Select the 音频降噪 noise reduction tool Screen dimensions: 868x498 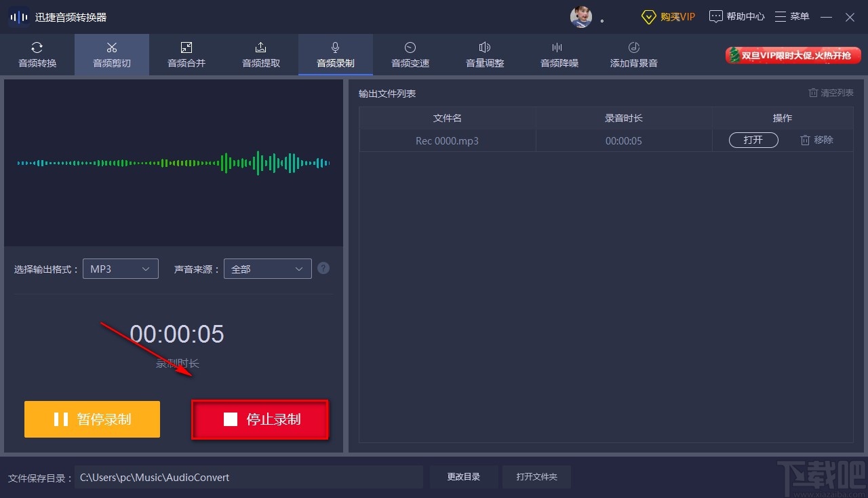(559, 54)
